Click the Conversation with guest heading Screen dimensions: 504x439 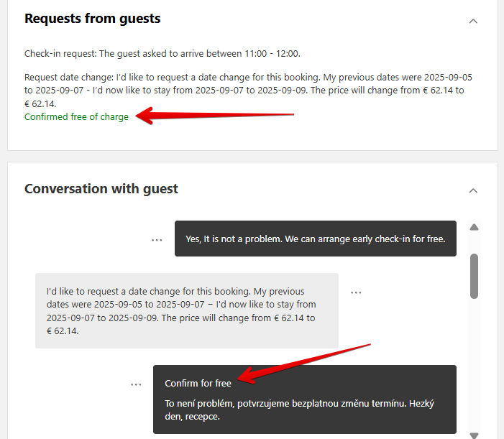pos(101,189)
